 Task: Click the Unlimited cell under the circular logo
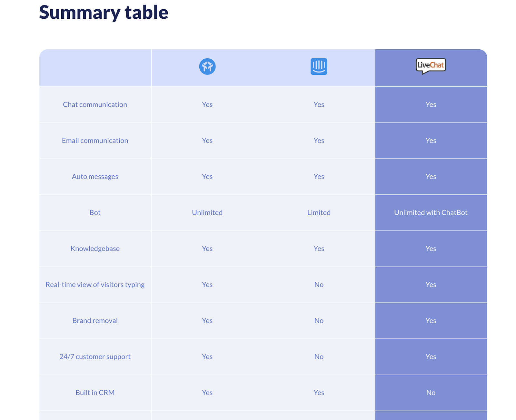207,213
